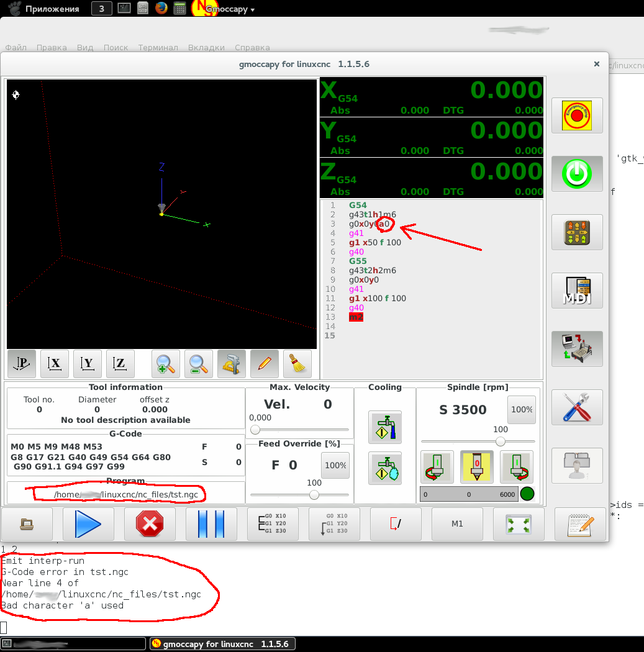This screenshot has height=652, width=644.
Task: Open the Поиск menu in terminal
Action: click(x=116, y=47)
